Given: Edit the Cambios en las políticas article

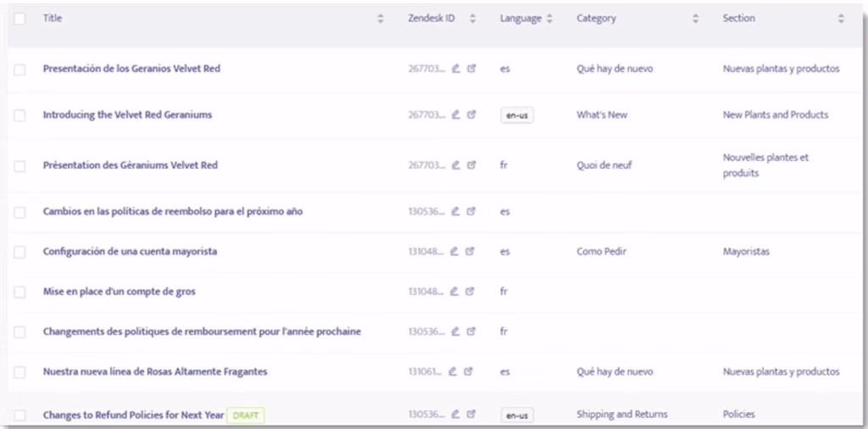Looking at the screenshot, I should tap(455, 211).
